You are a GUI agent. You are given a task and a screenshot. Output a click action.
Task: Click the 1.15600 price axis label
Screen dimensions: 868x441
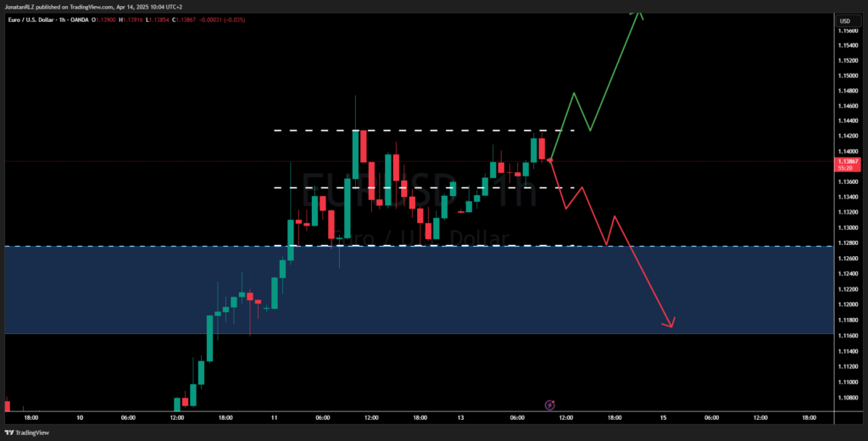(x=847, y=31)
